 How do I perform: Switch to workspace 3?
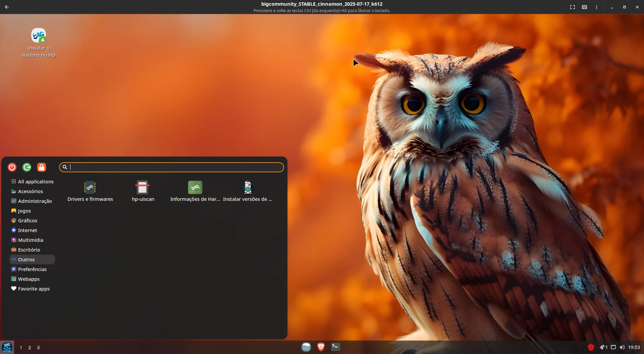pos(38,348)
